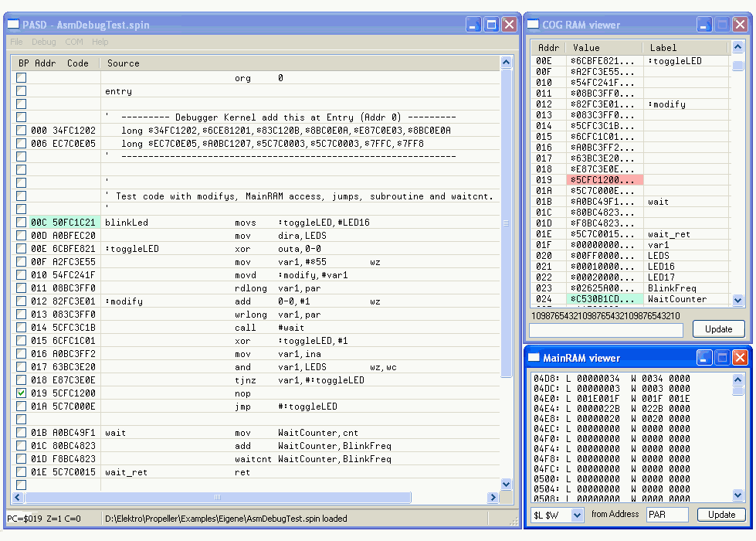756x541 pixels.
Task: Open the COM menu
Action: pyautogui.click(x=74, y=42)
